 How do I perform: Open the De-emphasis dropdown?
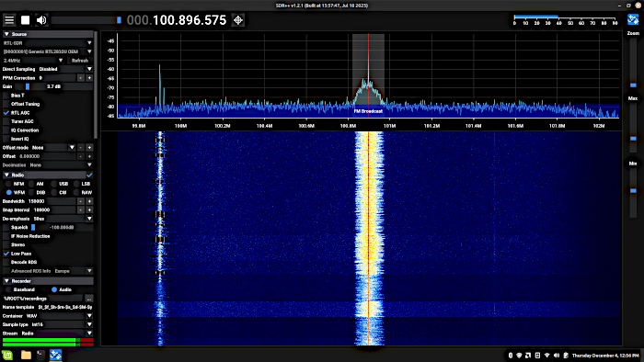click(63, 219)
